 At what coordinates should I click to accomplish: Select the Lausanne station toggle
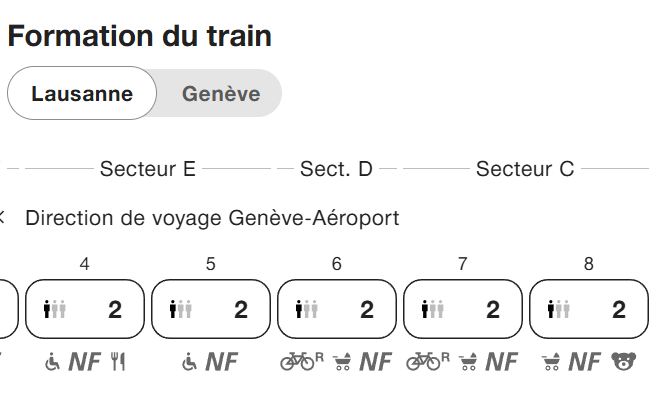tap(82, 95)
